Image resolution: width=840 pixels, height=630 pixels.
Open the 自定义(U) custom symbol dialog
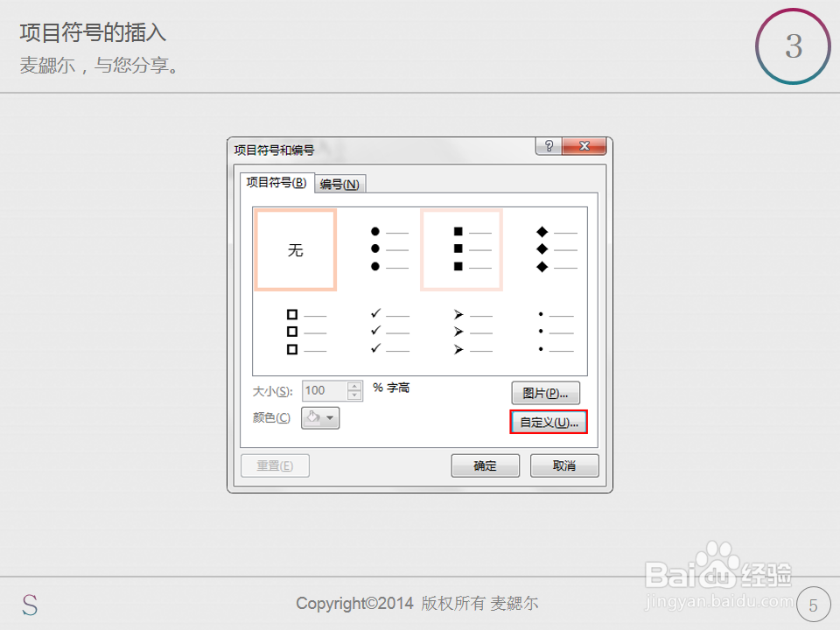549,422
